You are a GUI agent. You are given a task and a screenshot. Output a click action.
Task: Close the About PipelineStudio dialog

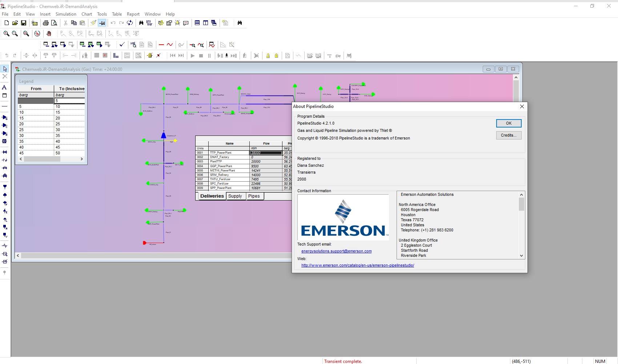[x=522, y=106]
